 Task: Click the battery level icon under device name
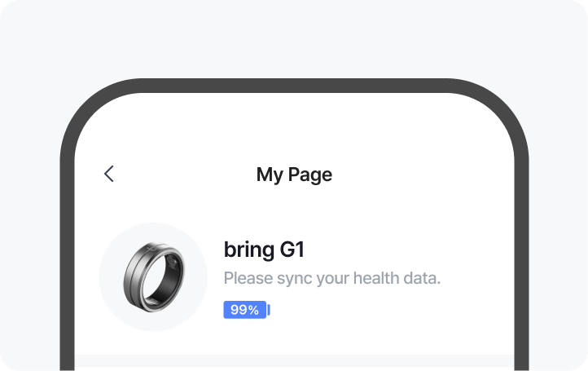click(246, 310)
